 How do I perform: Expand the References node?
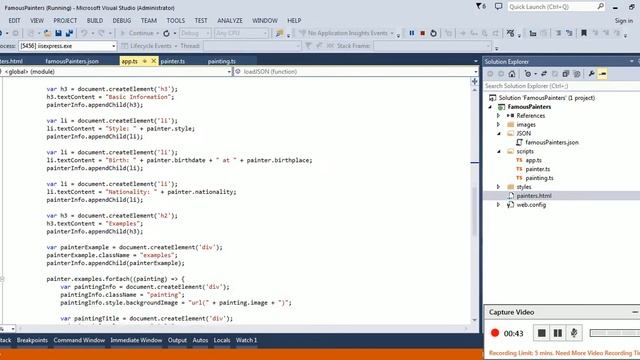[498, 116]
